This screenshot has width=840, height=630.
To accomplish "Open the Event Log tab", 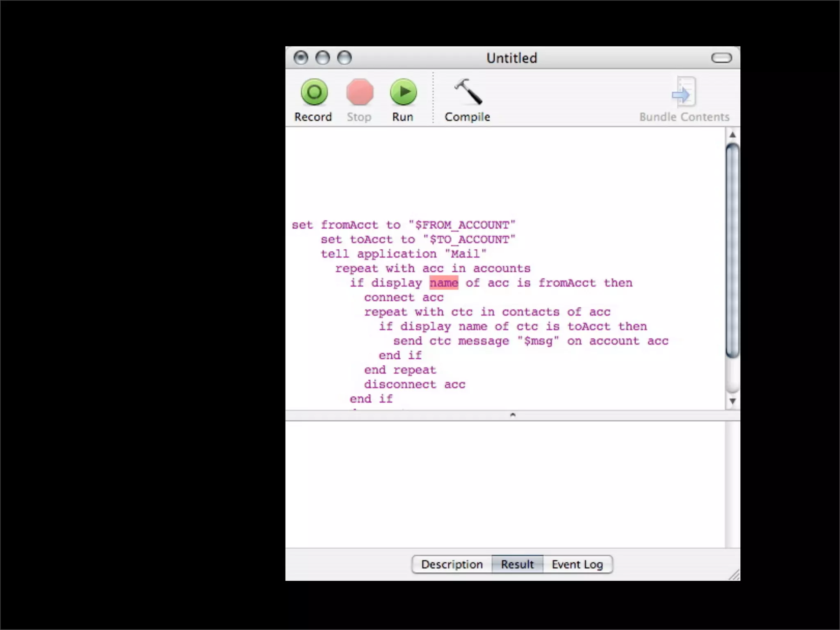I will point(577,564).
